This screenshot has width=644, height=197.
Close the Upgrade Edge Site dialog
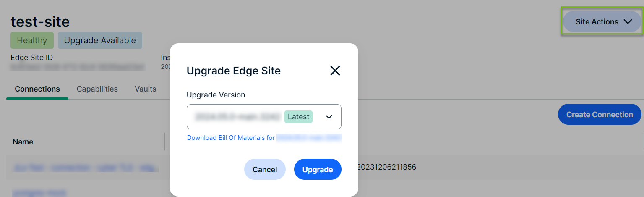pyautogui.click(x=335, y=71)
